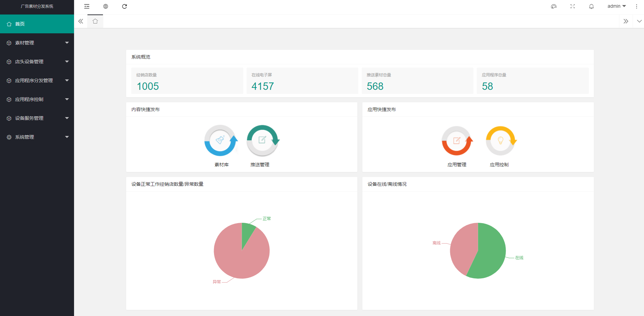
Task: Click the 设备正常工作经销店数量/异常数量 heading
Action: (x=167, y=184)
